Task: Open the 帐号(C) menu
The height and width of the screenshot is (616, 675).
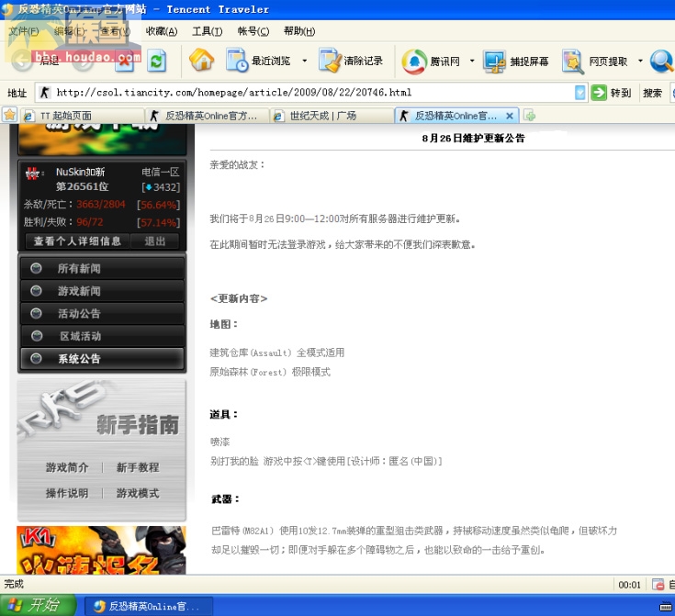Action: coord(253,31)
